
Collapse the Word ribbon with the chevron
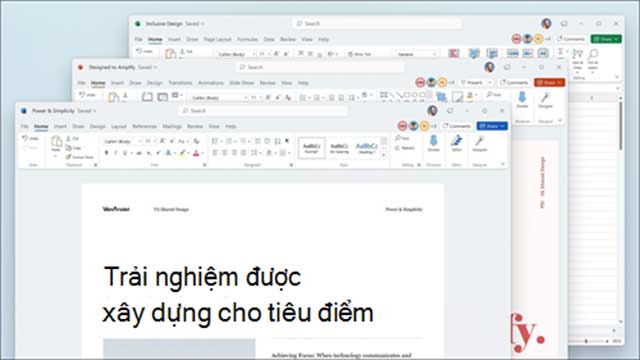(502, 164)
